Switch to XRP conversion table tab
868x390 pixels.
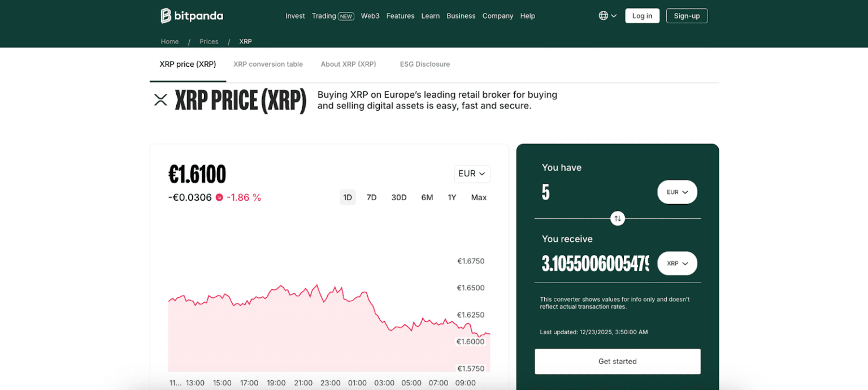(268, 64)
